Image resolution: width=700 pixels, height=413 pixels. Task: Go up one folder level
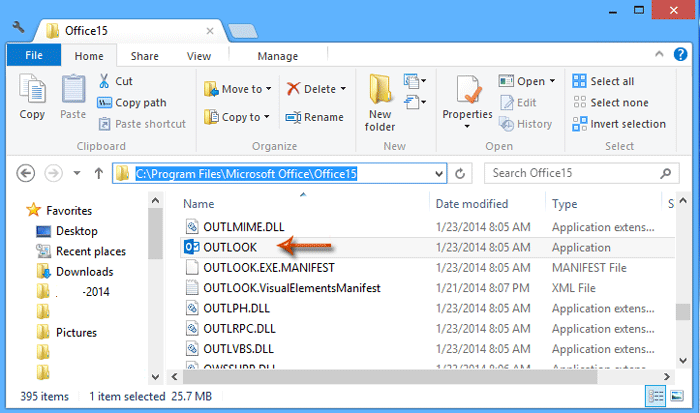click(x=98, y=173)
